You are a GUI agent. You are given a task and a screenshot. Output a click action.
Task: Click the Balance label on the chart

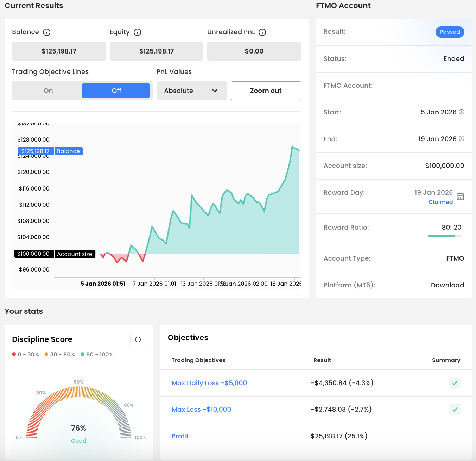coord(68,151)
